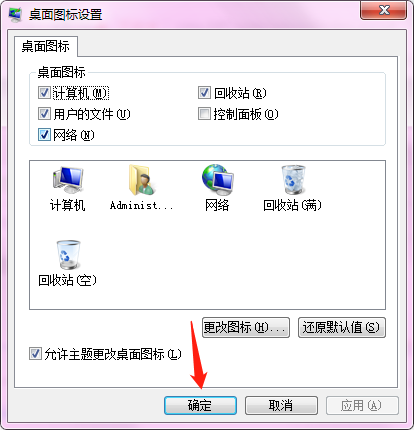The height and width of the screenshot is (430, 414).
Task: Select the 回收站(满) full recycle bin icon
Action: tap(293, 180)
